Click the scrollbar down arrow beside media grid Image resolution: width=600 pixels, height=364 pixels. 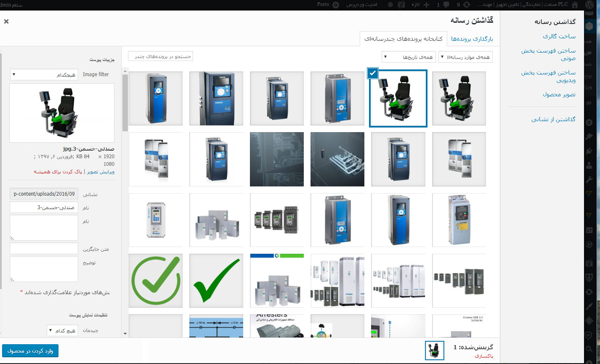click(125, 333)
